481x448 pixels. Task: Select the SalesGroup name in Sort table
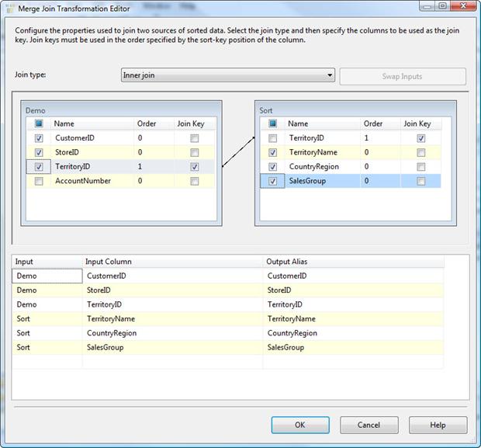307,181
